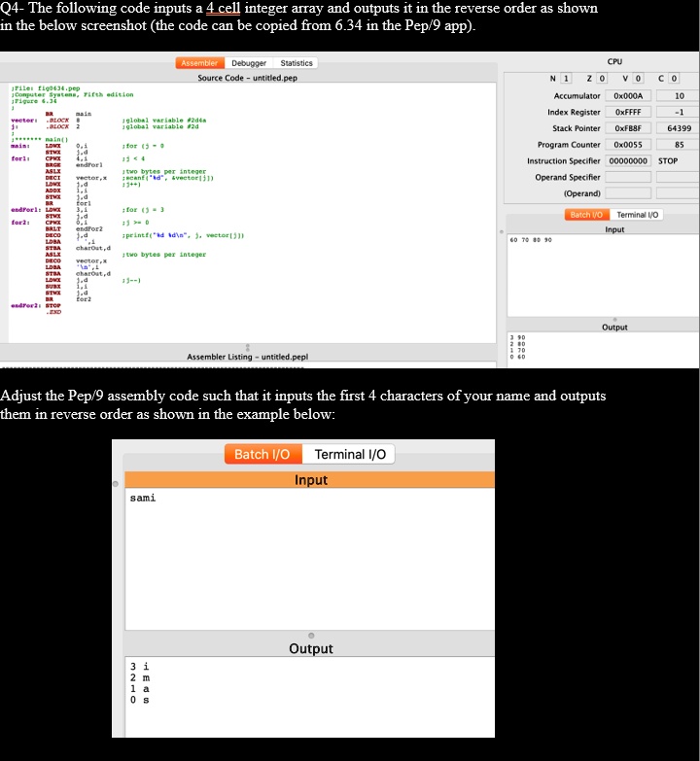Switch to the Assembler tab
The width and height of the screenshot is (700, 761).
(x=199, y=63)
